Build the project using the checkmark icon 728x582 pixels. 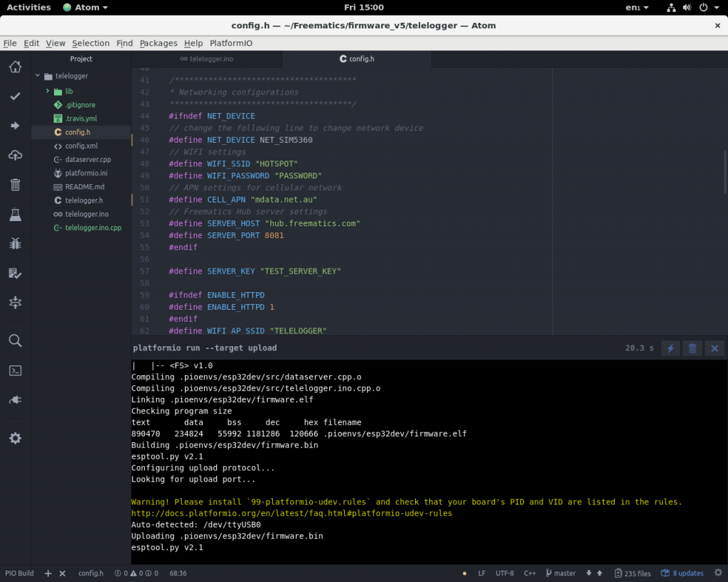click(x=15, y=96)
